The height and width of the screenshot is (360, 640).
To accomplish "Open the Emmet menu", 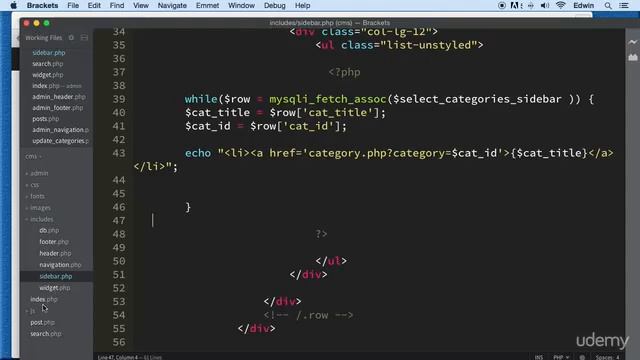I will 207,6.
